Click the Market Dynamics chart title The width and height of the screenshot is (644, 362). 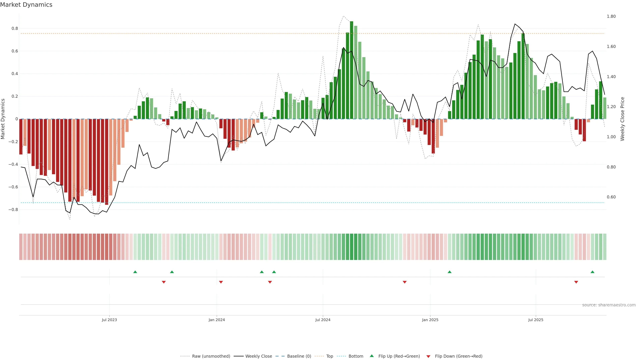(26, 5)
